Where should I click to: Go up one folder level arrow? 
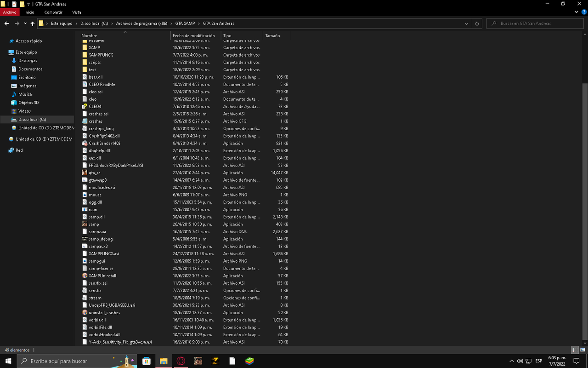coord(32,23)
